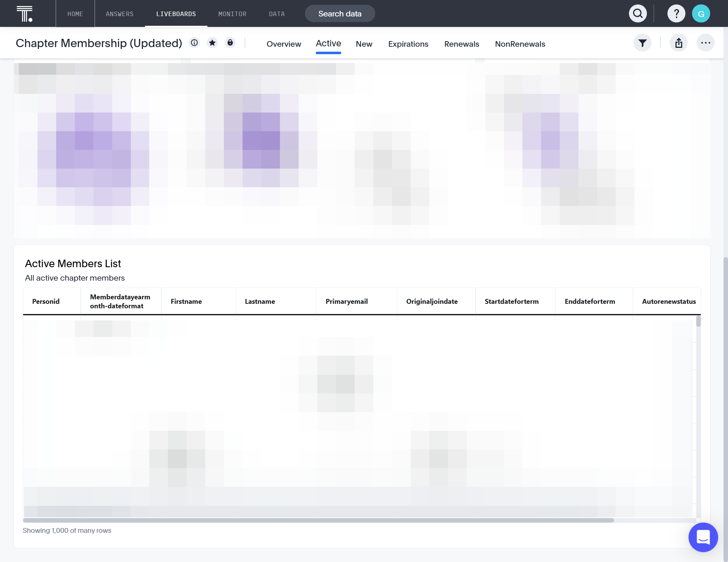The image size is (728, 562).
Task: Switch to the Overview tab
Action: click(x=284, y=44)
